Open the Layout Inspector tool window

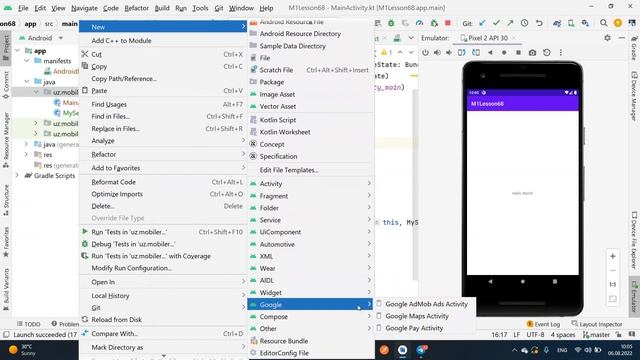pos(597,324)
